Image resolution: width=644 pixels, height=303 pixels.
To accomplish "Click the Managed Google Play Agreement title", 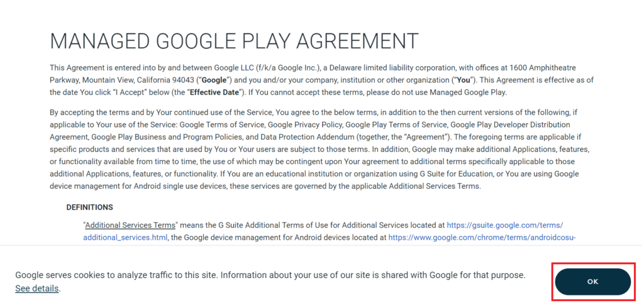I will pyautogui.click(x=234, y=41).
